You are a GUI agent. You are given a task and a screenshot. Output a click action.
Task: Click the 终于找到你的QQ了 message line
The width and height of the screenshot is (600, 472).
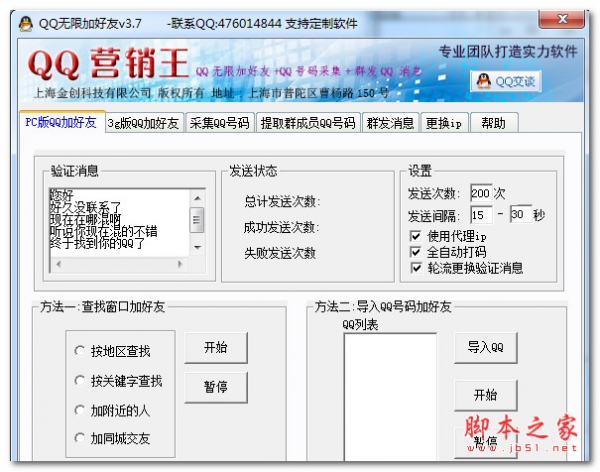pos(97,243)
